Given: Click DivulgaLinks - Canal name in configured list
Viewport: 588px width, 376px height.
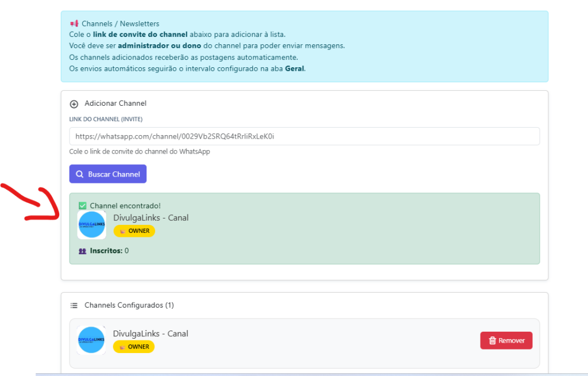Looking at the screenshot, I should click(x=150, y=334).
